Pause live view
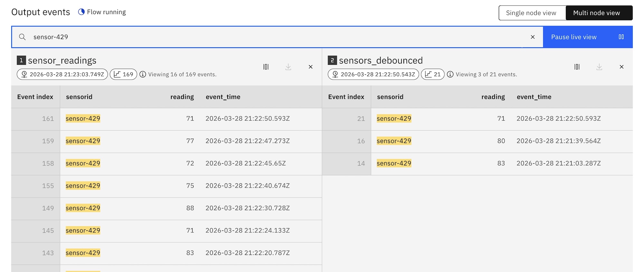 pyautogui.click(x=587, y=37)
